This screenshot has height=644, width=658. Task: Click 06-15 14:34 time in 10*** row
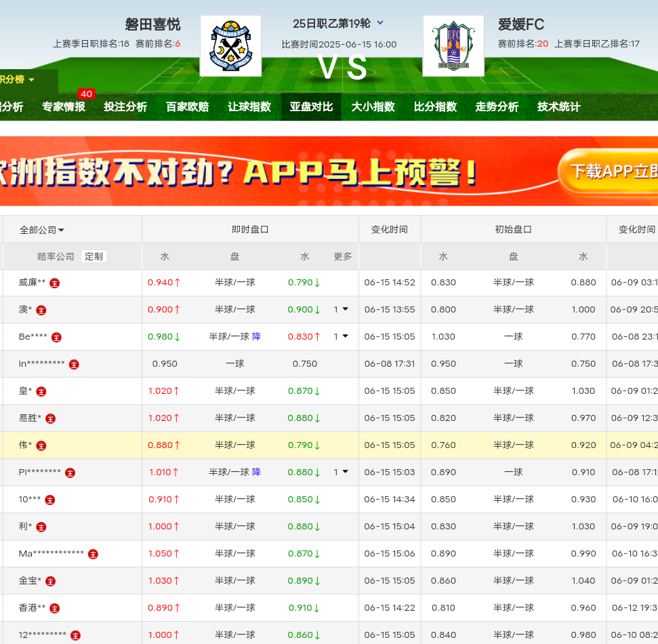pyautogui.click(x=390, y=499)
